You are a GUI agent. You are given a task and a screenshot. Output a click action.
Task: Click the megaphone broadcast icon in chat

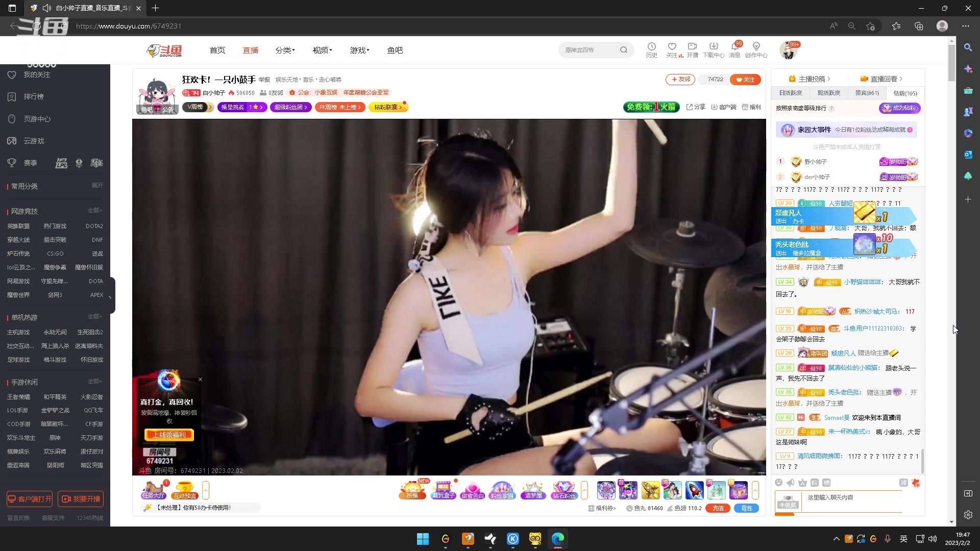[x=790, y=483]
